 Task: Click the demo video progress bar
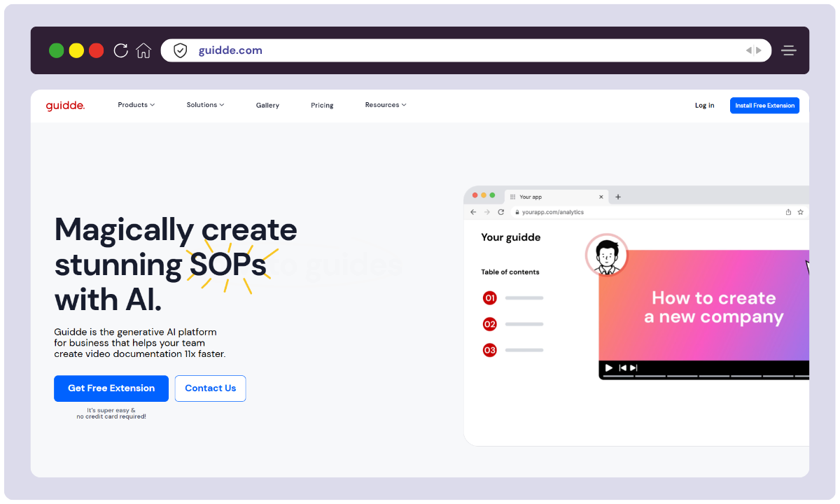[x=706, y=377]
